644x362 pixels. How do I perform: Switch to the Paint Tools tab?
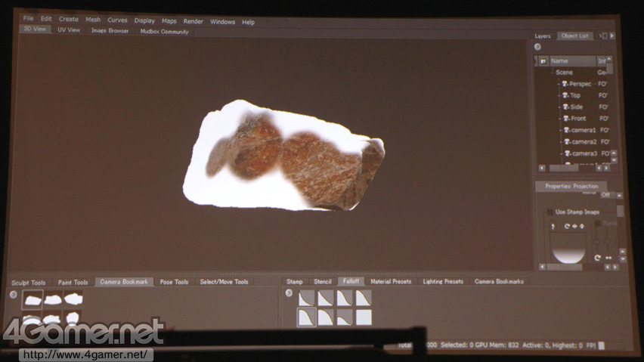73,283
